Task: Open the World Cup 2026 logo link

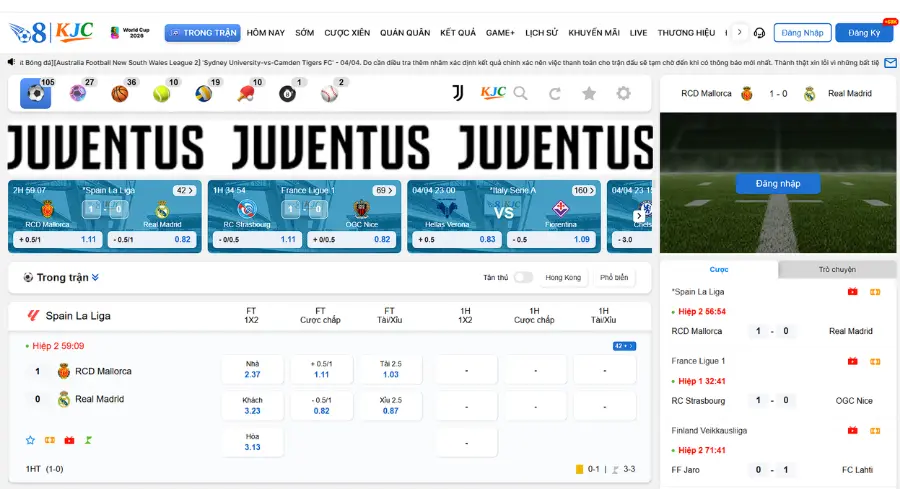Action: point(130,32)
